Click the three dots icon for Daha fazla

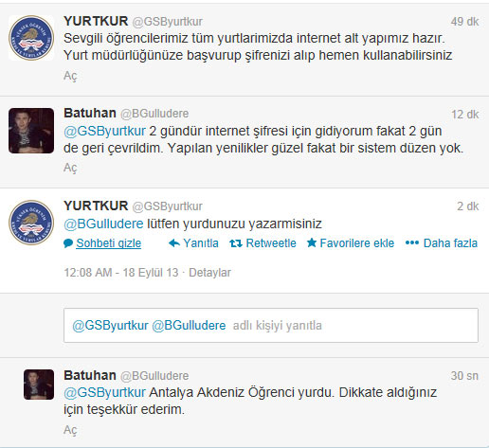(412, 242)
